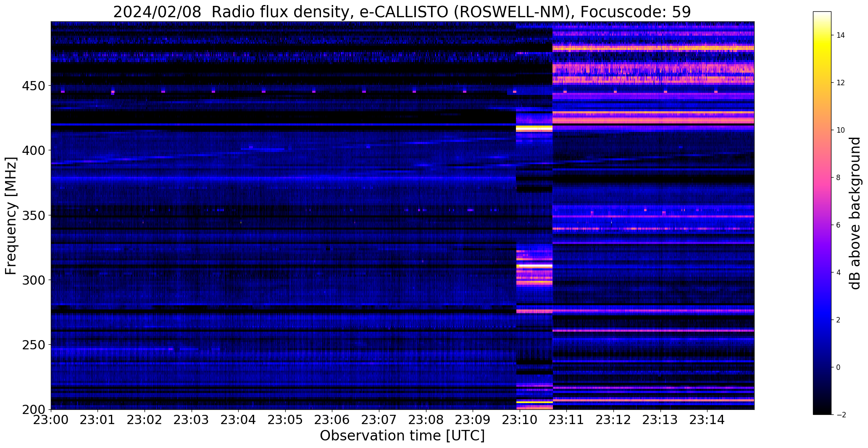Click the 23:13 time tick label

(x=660, y=420)
